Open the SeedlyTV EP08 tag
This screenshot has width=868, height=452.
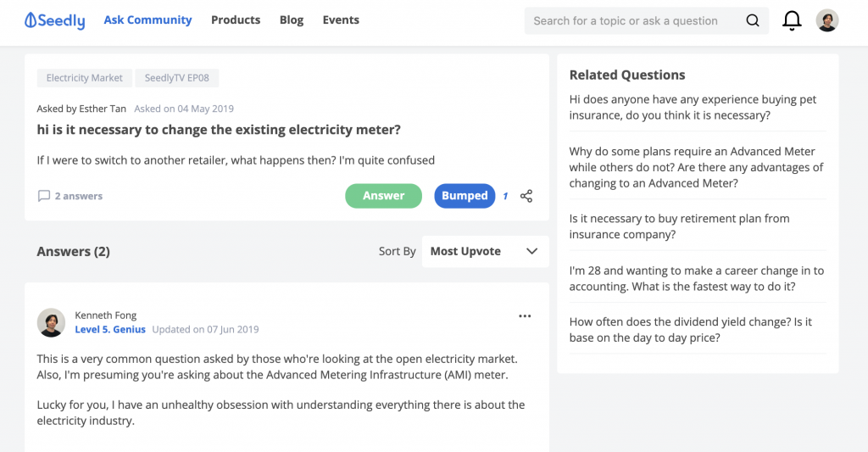(177, 78)
